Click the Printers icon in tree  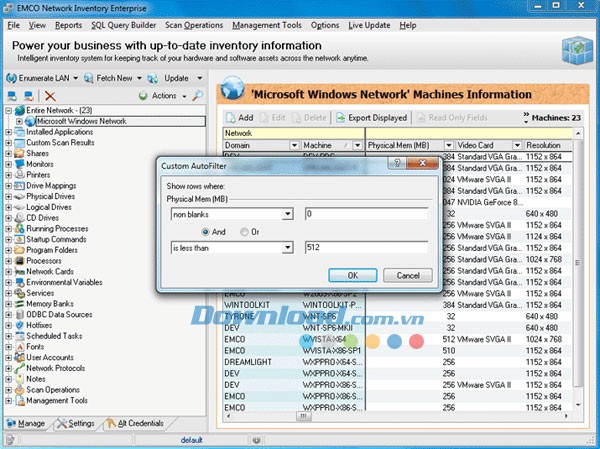pos(19,175)
